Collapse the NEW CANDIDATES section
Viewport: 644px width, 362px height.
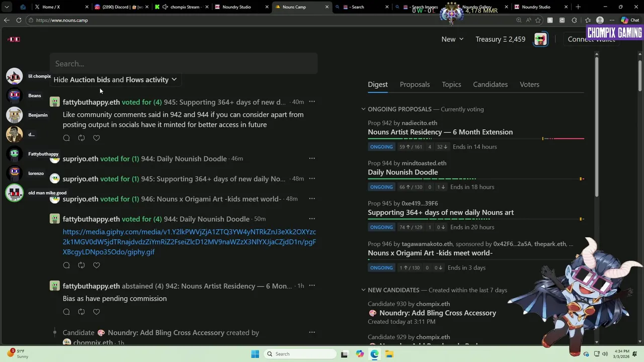pos(363,290)
